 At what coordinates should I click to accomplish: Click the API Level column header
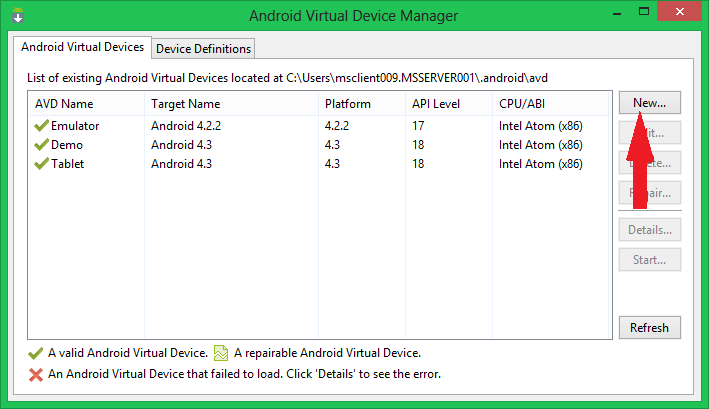437,104
